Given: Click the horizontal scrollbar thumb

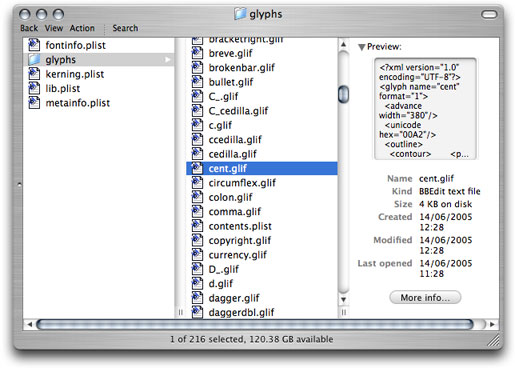Looking at the screenshot, I should tap(255, 324).
